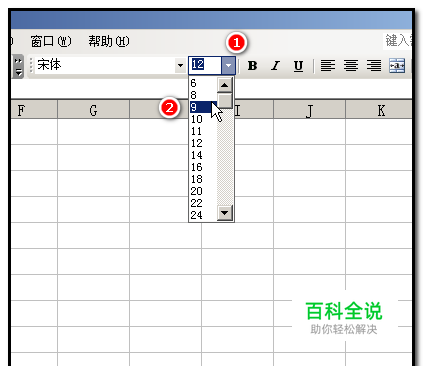The height and width of the screenshot is (366, 423).
Task: Select column G header
Action: [x=93, y=110]
